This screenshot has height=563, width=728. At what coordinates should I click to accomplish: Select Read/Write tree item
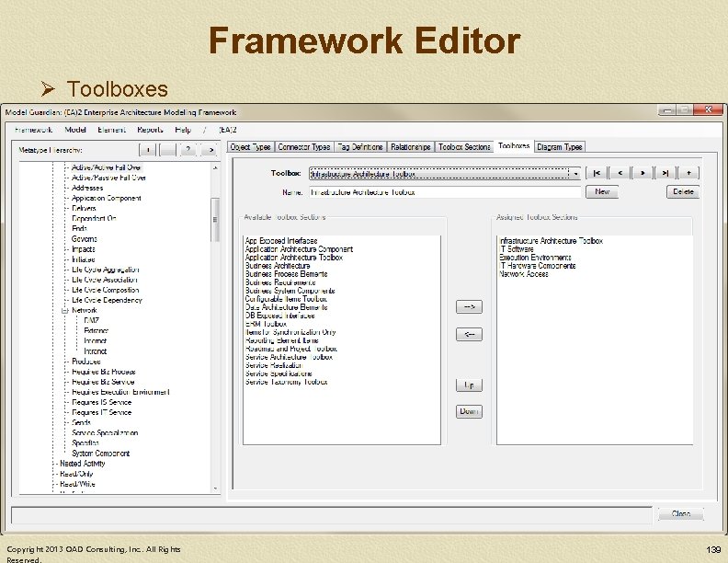coord(77,484)
